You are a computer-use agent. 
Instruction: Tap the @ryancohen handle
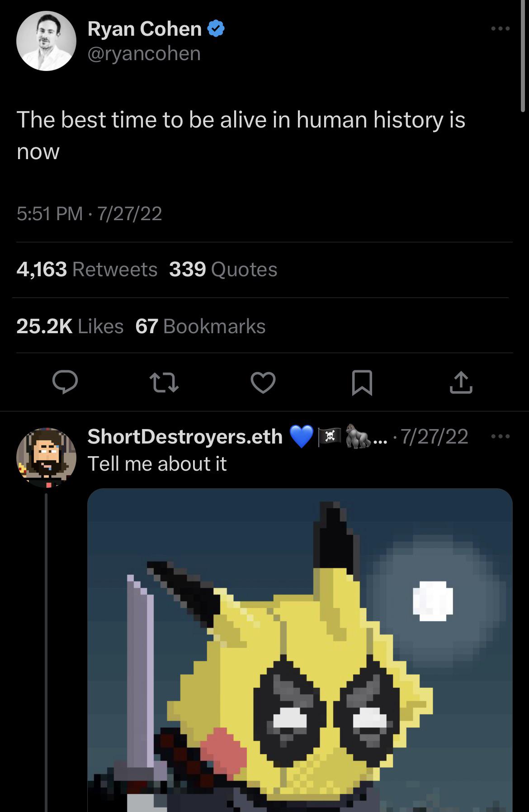point(144,53)
